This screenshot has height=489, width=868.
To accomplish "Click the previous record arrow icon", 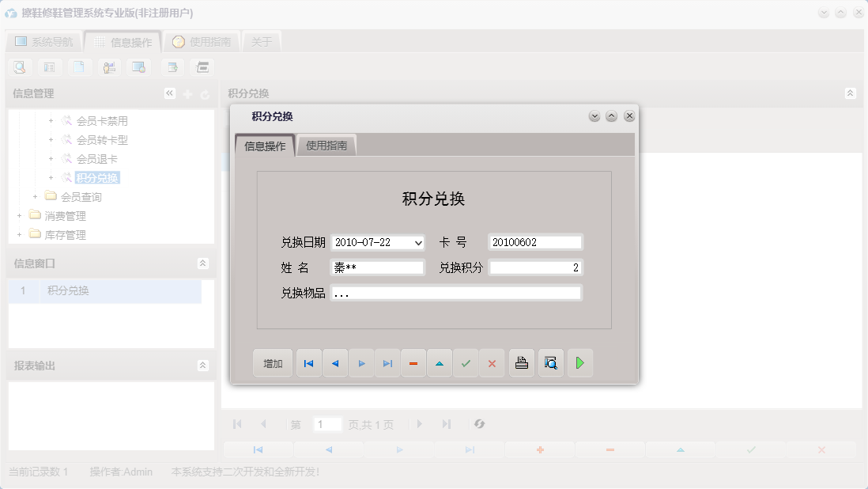I will point(335,362).
